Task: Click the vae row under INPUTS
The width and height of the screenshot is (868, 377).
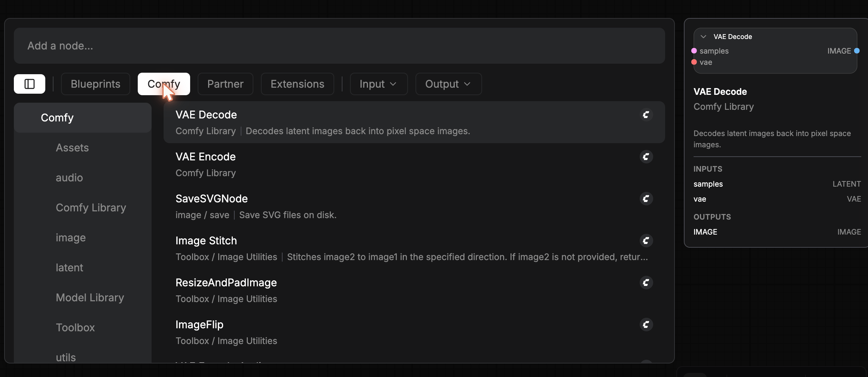Action: pyautogui.click(x=777, y=199)
